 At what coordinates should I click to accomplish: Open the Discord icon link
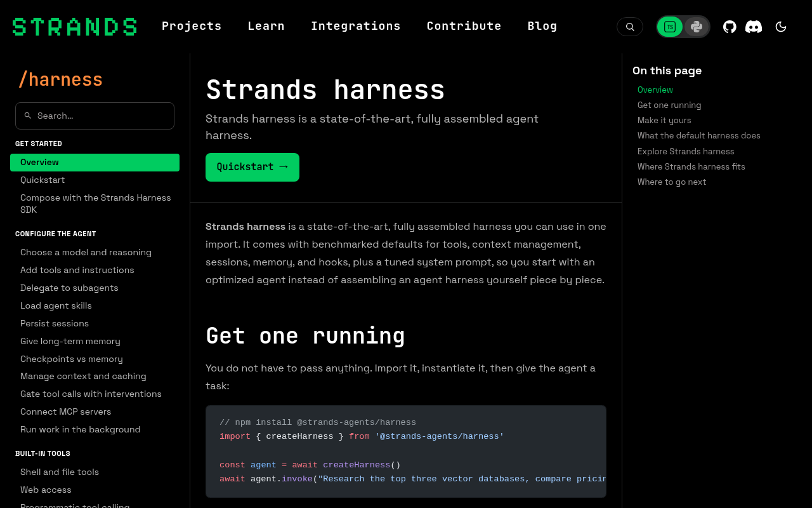(754, 27)
